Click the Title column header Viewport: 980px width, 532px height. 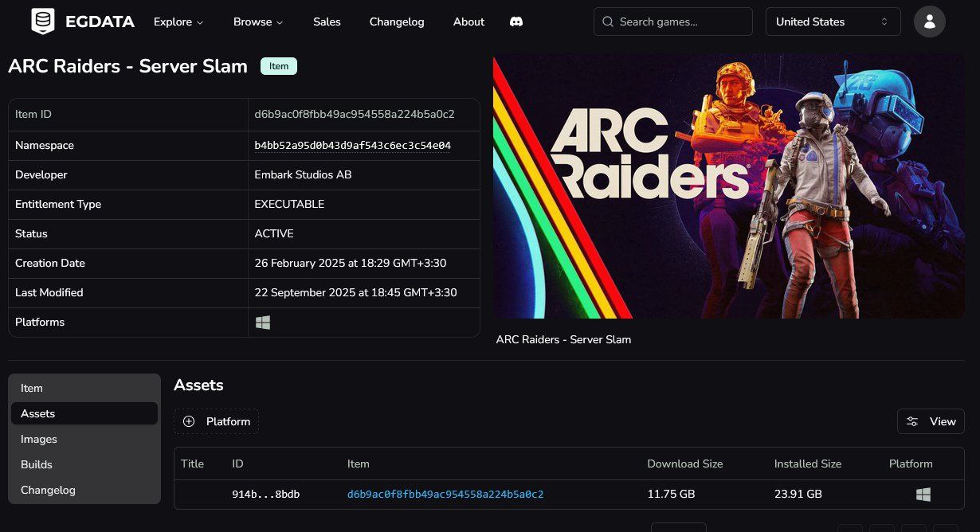193,464
